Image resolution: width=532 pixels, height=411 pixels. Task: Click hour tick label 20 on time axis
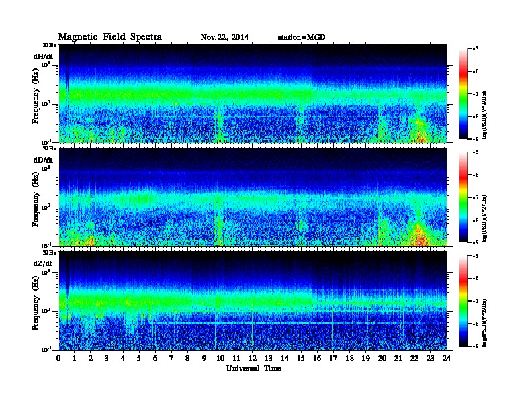(382, 358)
